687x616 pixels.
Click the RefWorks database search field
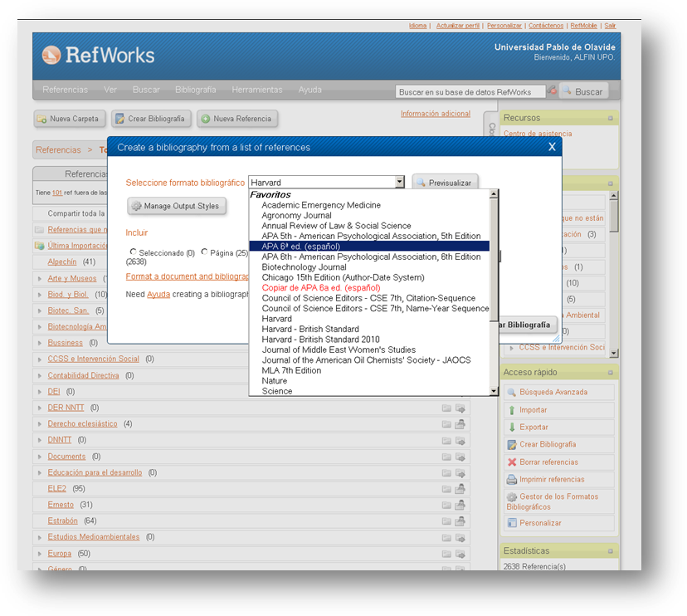[x=470, y=91]
